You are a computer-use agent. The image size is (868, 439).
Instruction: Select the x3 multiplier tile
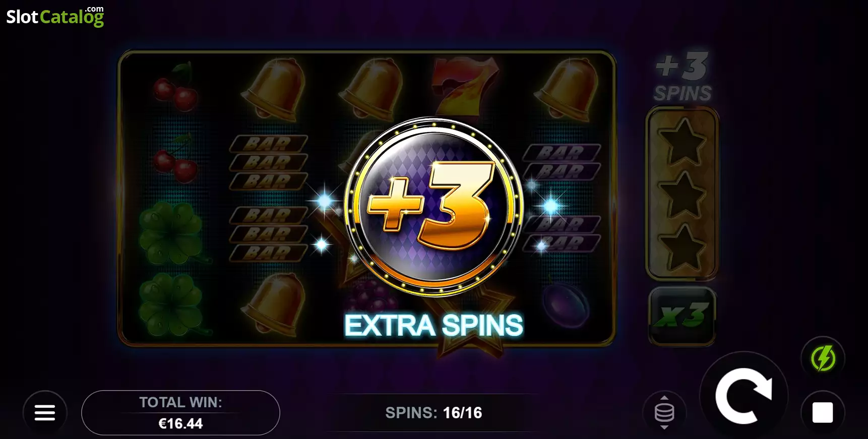(682, 316)
